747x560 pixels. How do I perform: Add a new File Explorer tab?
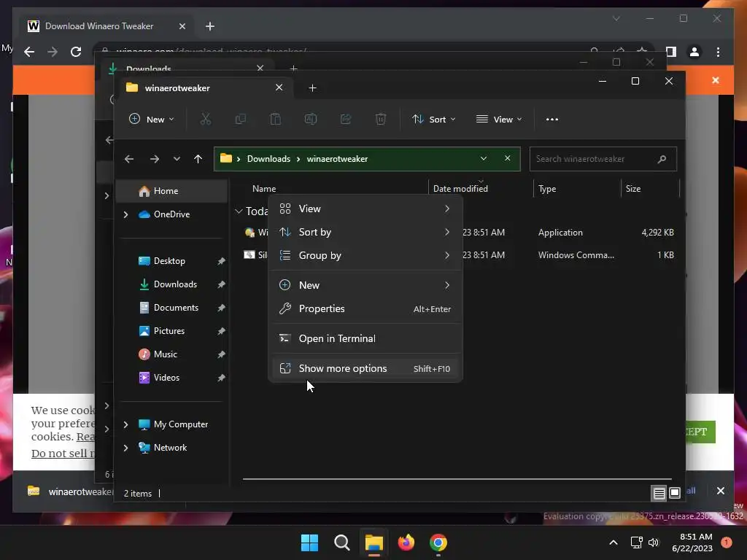(312, 88)
